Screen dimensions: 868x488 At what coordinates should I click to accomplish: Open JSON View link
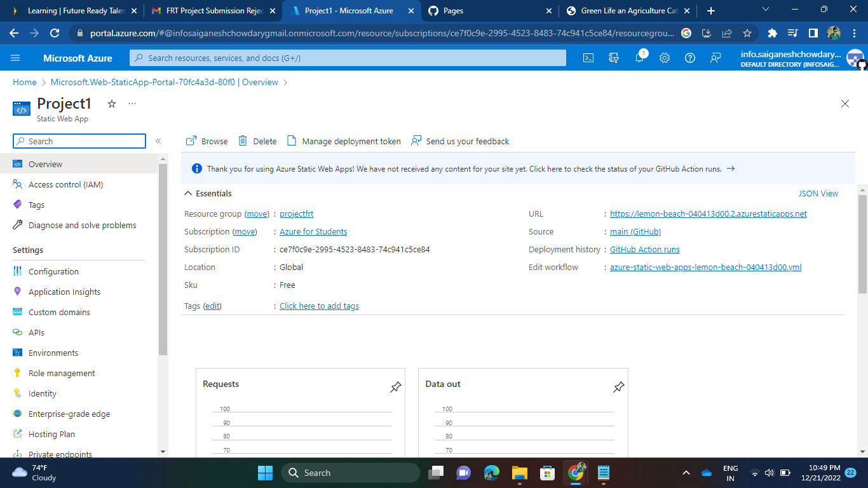pos(818,193)
